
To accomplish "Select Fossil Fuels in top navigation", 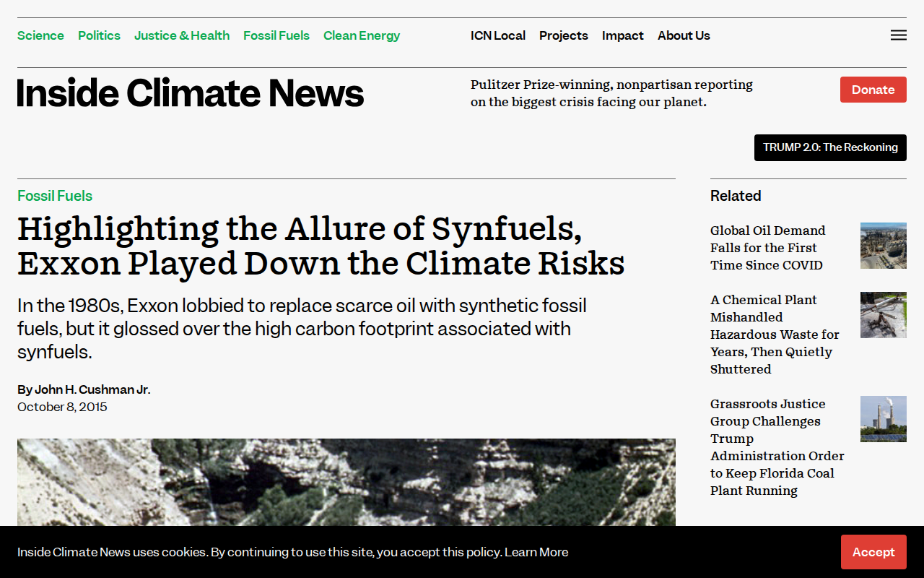I will [x=276, y=35].
